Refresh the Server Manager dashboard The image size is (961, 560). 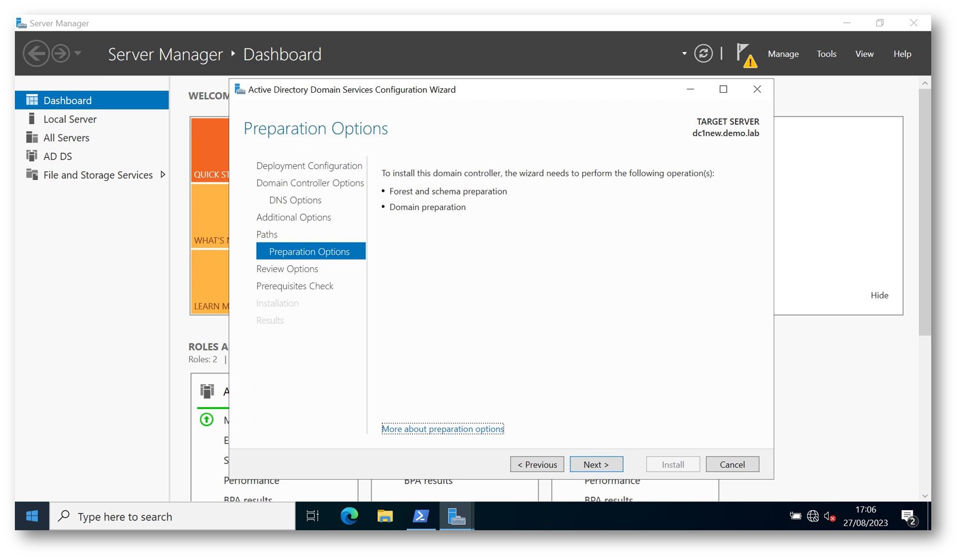coord(703,54)
